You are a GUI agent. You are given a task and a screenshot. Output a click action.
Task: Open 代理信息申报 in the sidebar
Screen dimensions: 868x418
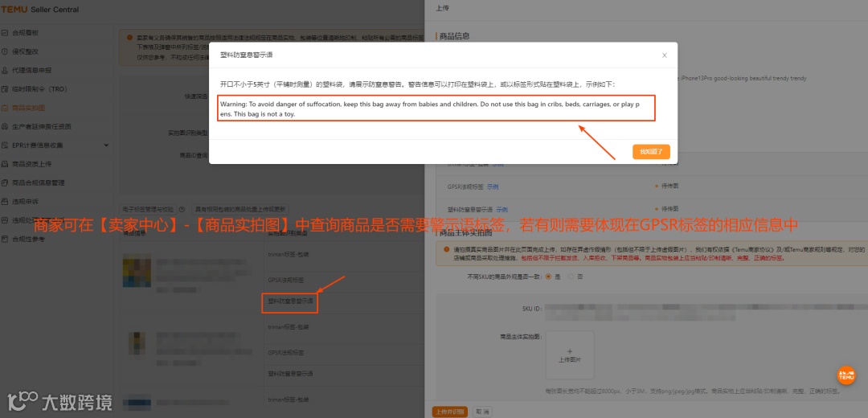[x=32, y=70]
